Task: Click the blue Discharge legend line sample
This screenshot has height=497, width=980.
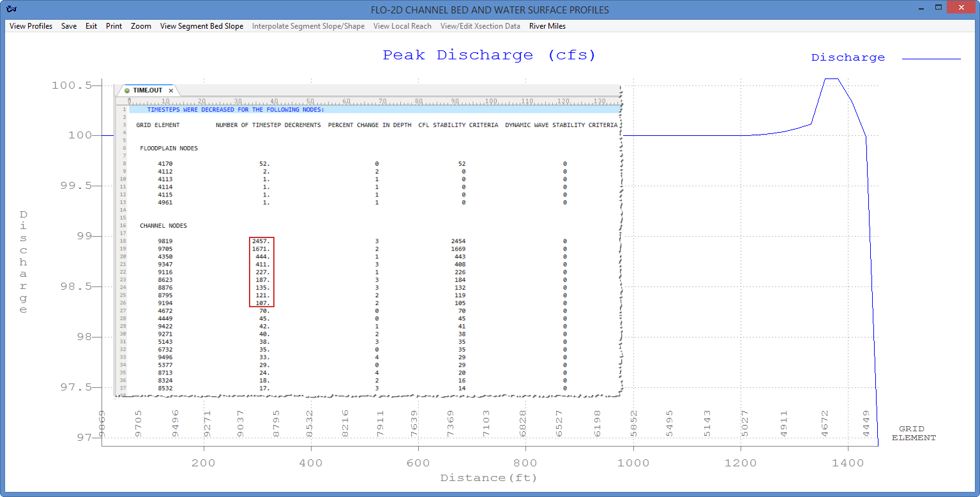Action: pyautogui.click(x=931, y=57)
